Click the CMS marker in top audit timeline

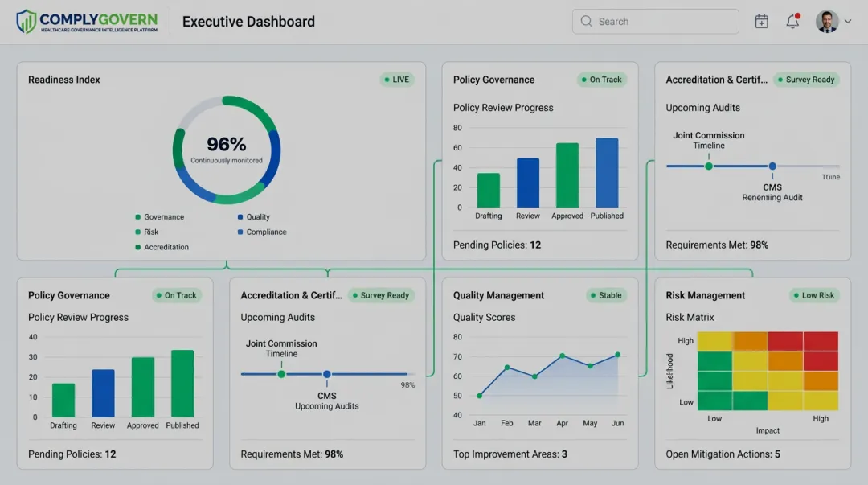[772, 166]
